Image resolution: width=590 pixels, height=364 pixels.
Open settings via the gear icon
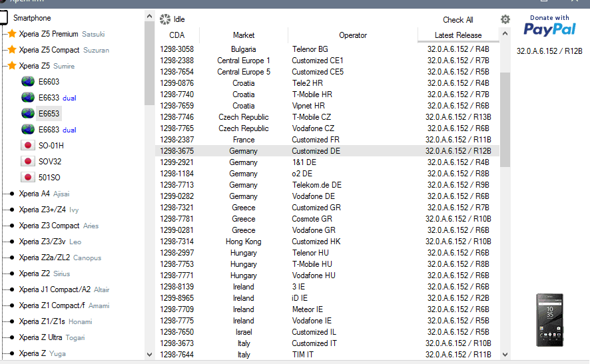click(505, 19)
